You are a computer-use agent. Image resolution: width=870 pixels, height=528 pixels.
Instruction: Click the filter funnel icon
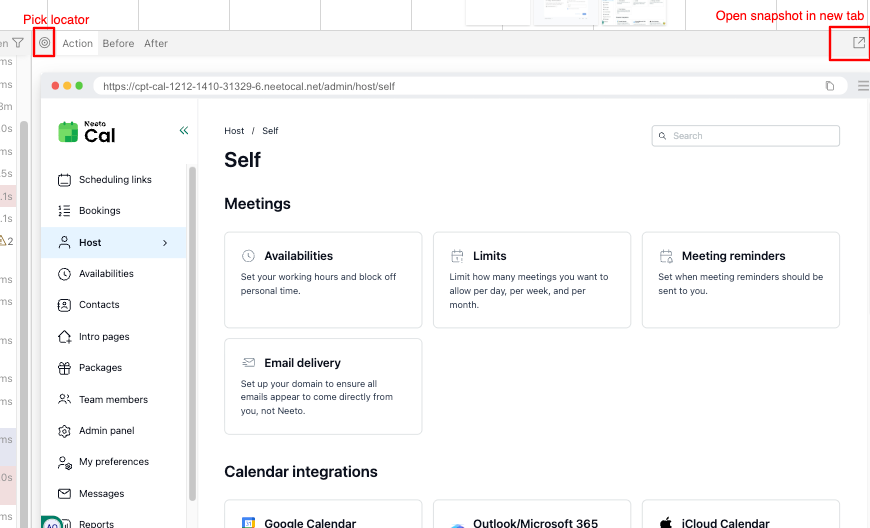(x=18, y=43)
